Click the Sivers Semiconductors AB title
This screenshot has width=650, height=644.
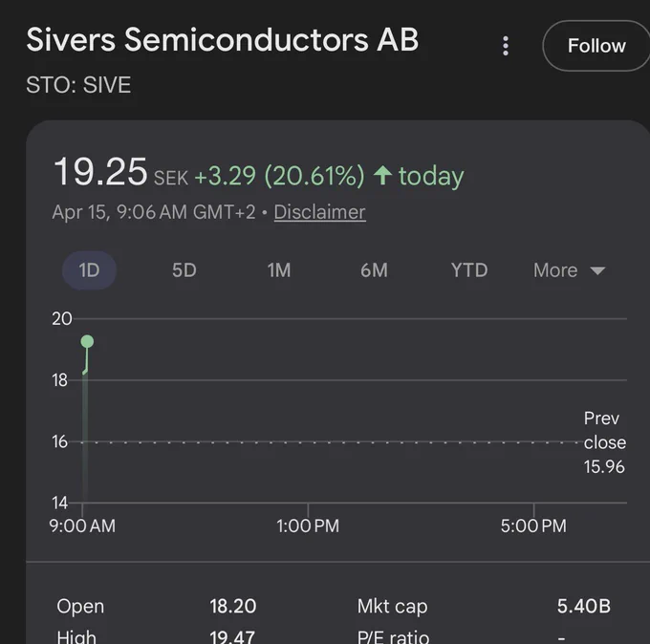222,40
